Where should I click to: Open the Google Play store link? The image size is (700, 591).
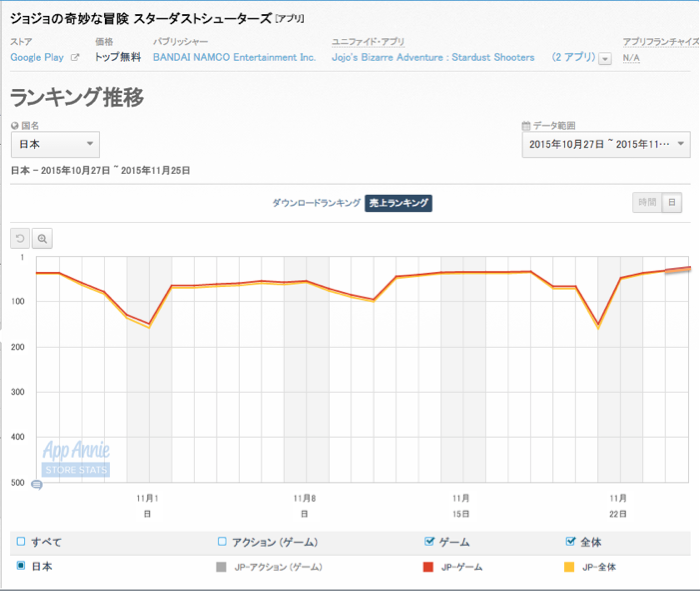[x=37, y=57]
